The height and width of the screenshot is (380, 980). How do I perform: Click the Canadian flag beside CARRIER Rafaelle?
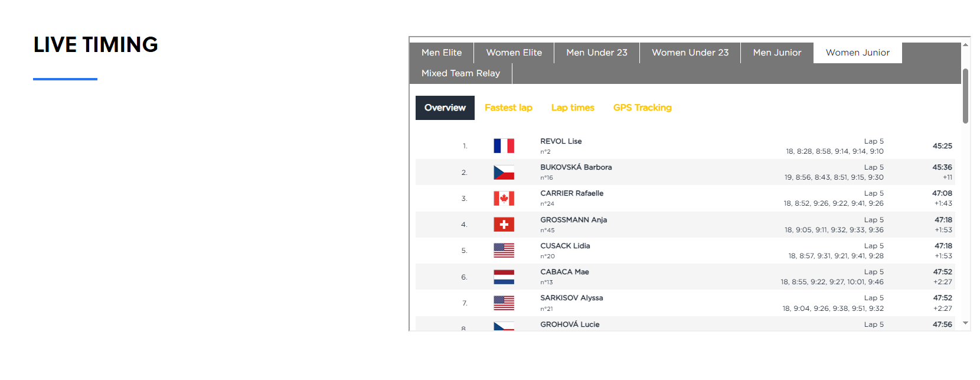[504, 199]
